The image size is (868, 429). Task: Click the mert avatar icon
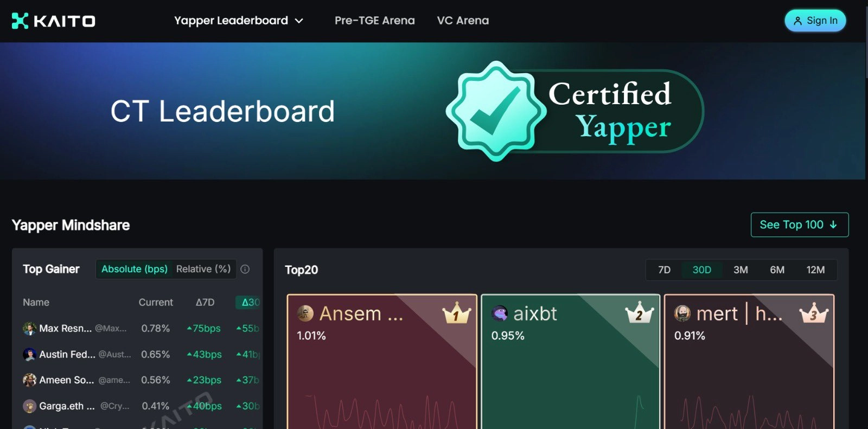(x=682, y=313)
